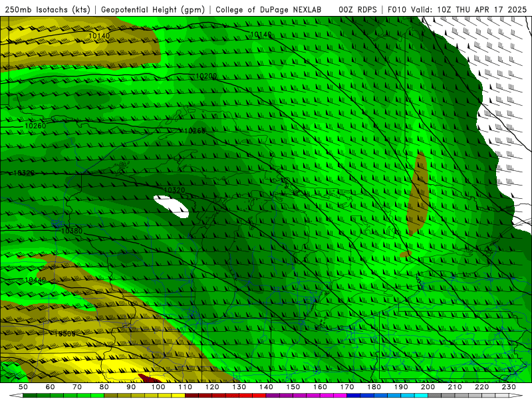Image resolution: width=532 pixels, height=399 pixels.
Task: Click the 140 value on the color scale
Action: pos(266,387)
